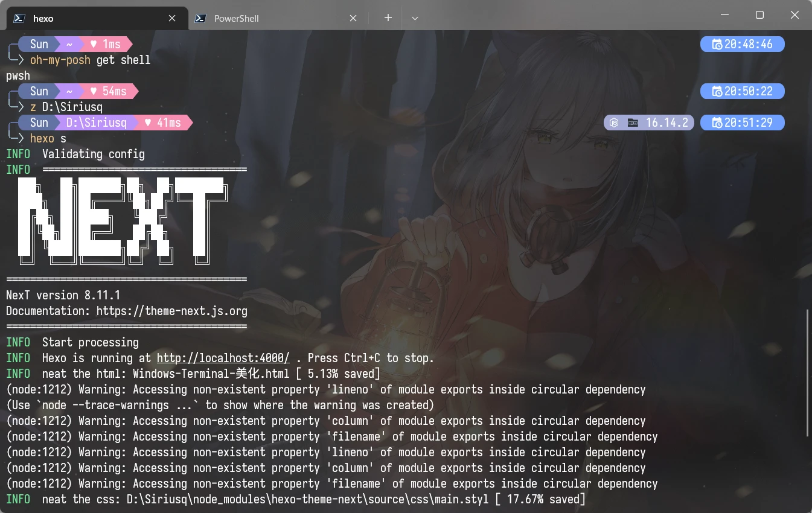Screen dimensions: 812x513
Task: Click the '17.67% saved' text
Action: 543,499
